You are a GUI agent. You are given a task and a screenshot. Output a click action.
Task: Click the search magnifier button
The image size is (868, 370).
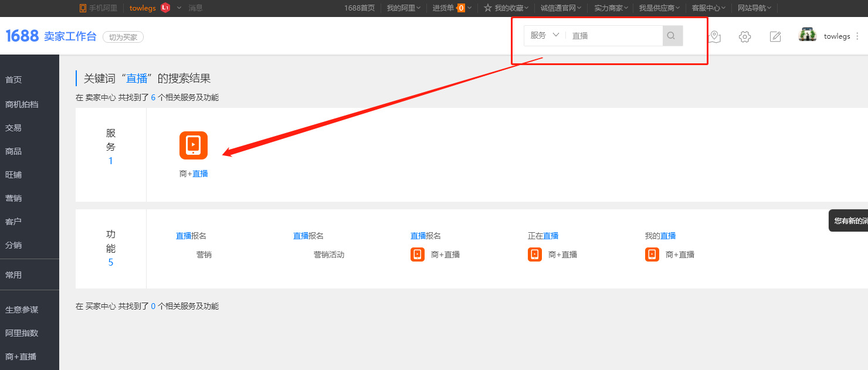673,36
